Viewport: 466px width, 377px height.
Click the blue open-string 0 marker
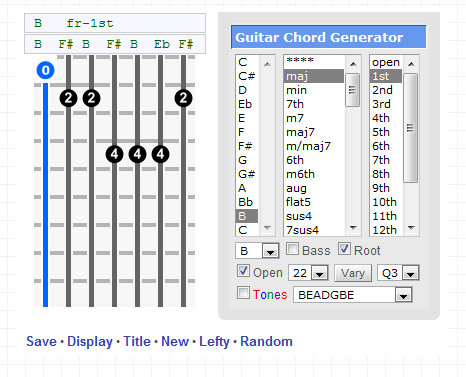coord(45,70)
